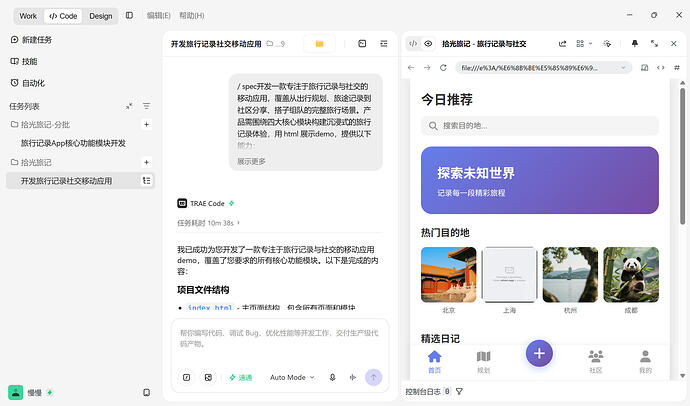
Task: Create a new task with 新建任务
Action: (31, 40)
